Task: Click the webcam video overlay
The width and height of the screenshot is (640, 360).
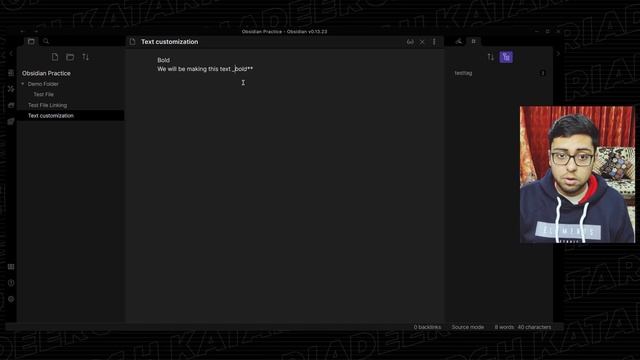Action: (x=577, y=174)
